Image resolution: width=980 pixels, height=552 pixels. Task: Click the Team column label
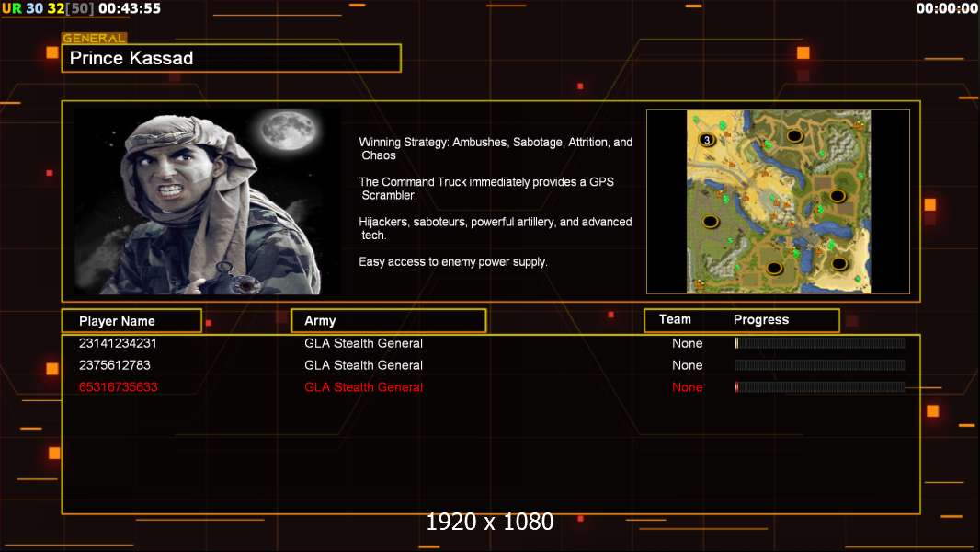click(675, 319)
